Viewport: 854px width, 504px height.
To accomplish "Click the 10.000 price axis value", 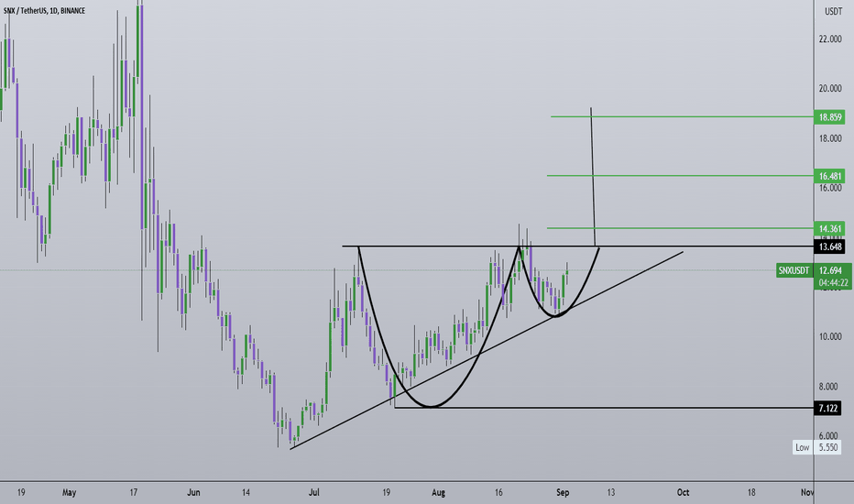I will 830,336.
